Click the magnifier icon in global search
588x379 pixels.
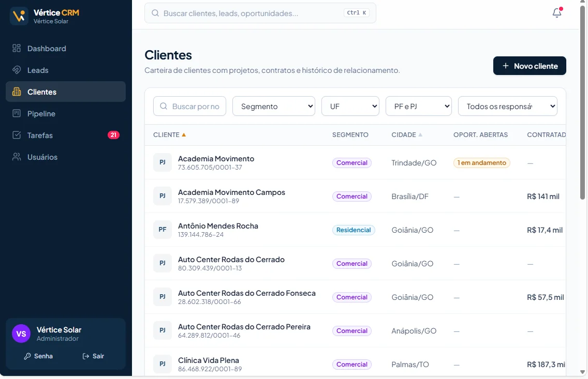coord(155,13)
